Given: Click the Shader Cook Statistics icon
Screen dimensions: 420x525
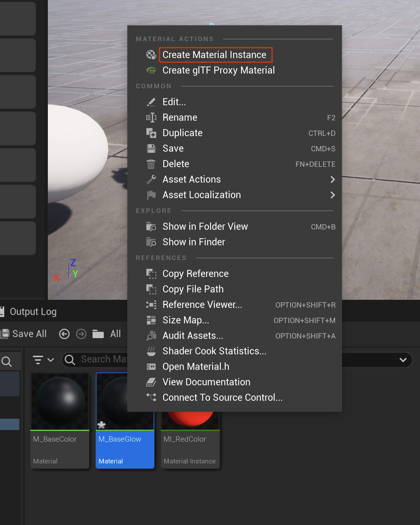Looking at the screenshot, I should click(x=151, y=351).
